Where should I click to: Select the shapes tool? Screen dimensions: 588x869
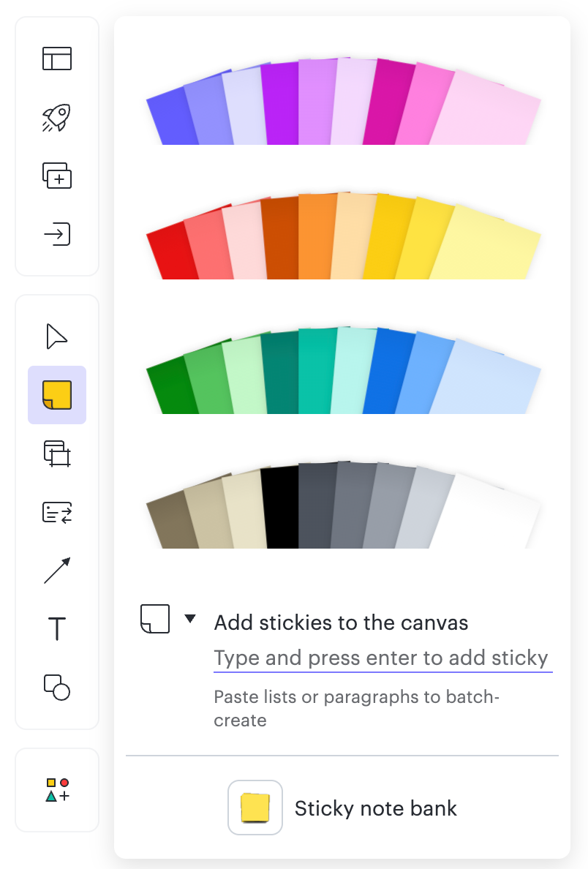click(x=57, y=687)
